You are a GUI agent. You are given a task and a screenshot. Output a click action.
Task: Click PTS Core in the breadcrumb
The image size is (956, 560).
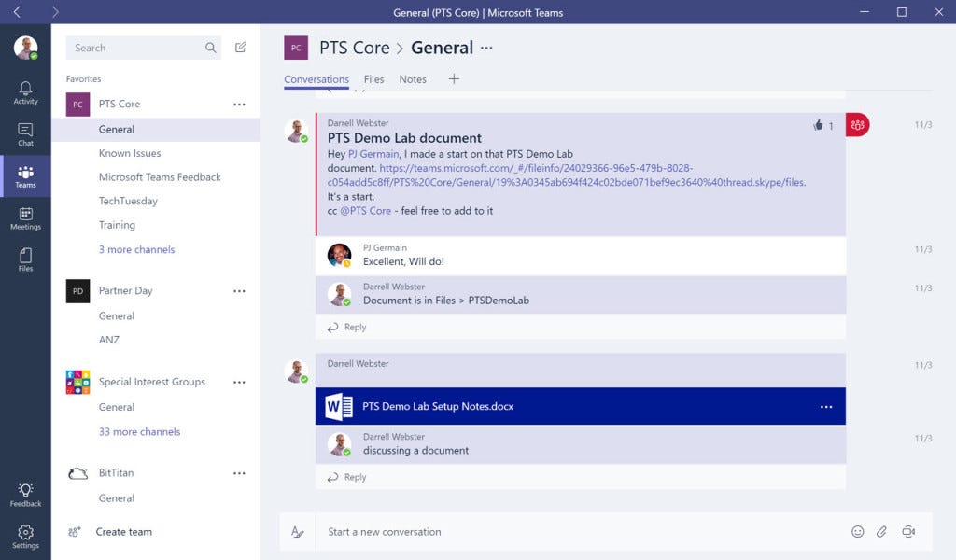tap(354, 48)
